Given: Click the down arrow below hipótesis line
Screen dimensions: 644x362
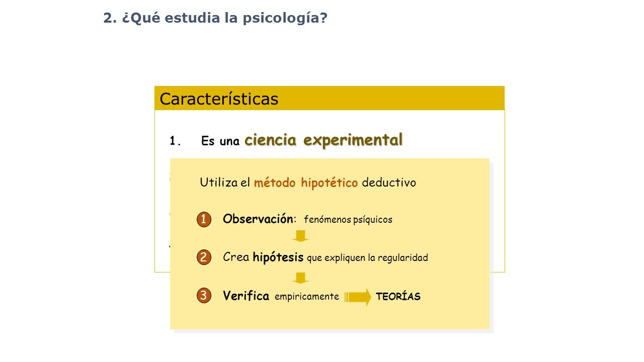Looking at the screenshot, I should click(300, 278).
